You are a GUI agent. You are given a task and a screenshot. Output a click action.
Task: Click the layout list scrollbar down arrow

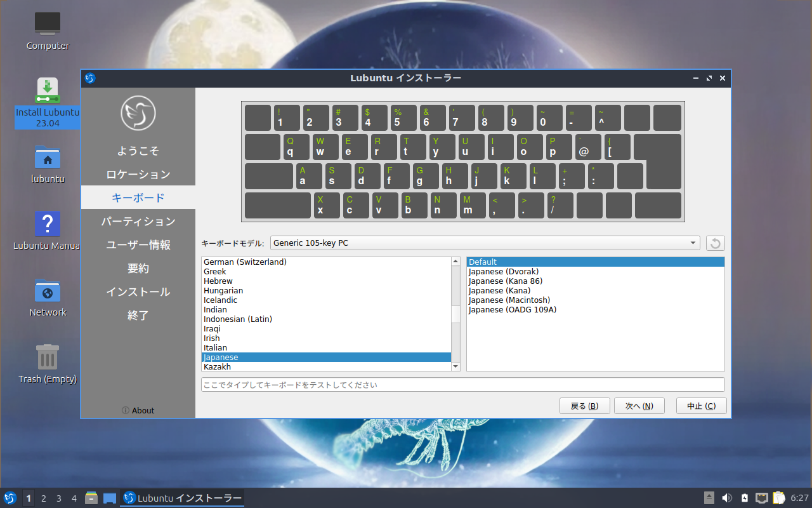click(455, 366)
